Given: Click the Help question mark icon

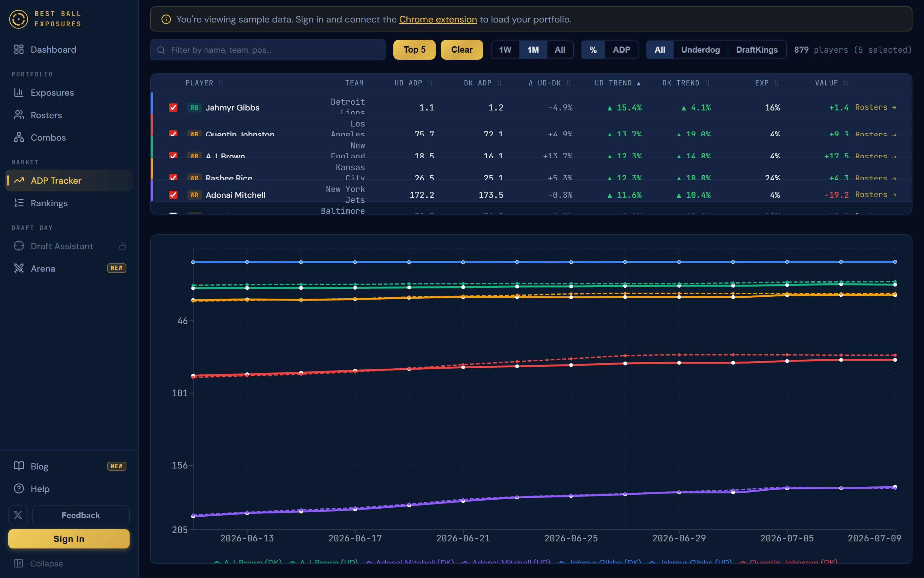Looking at the screenshot, I should (19, 488).
